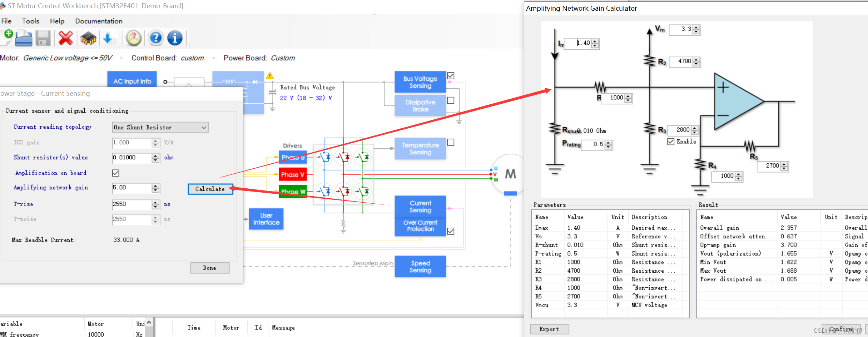Click the Value column header in Result table
868x337 pixels.
pyautogui.click(x=799, y=217)
